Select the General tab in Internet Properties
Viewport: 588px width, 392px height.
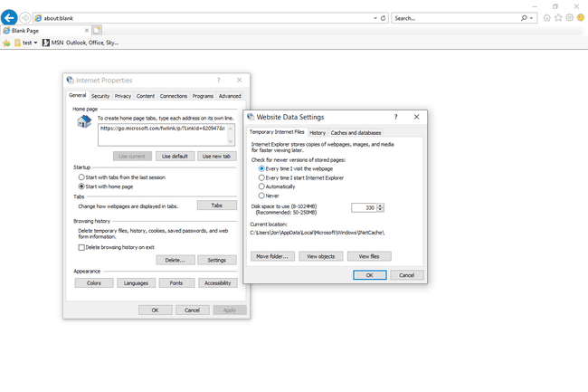[78, 95]
